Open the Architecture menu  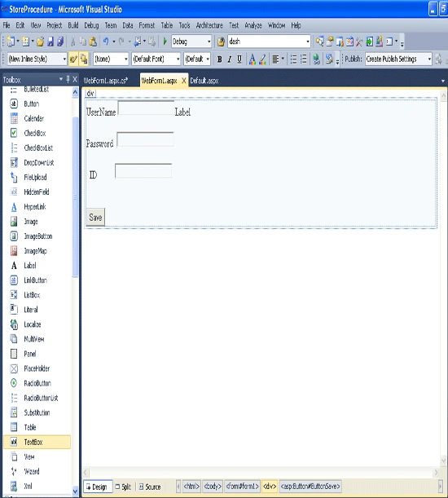[209, 25]
